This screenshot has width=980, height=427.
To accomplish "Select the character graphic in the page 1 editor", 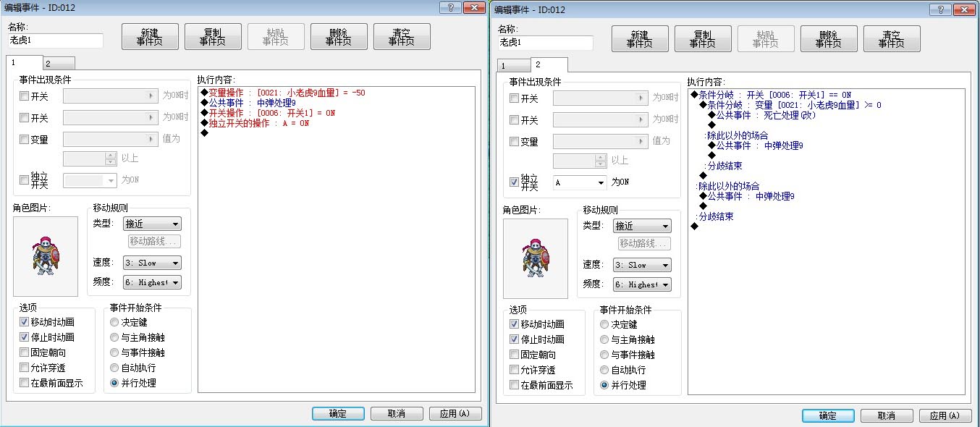I will point(45,256).
